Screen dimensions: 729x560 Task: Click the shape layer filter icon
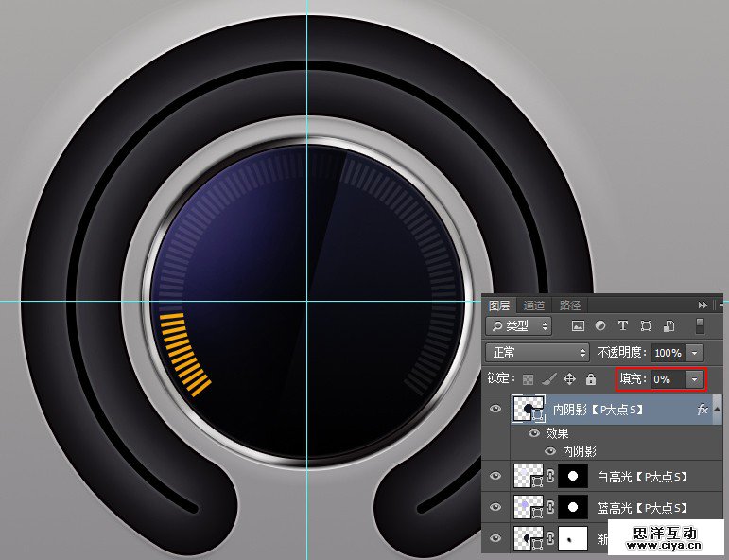pos(646,326)
